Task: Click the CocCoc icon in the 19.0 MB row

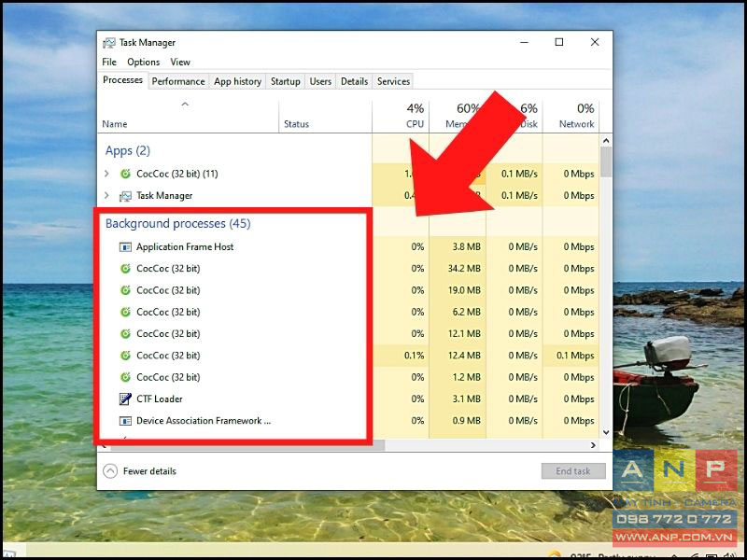Action: point(125,290)
